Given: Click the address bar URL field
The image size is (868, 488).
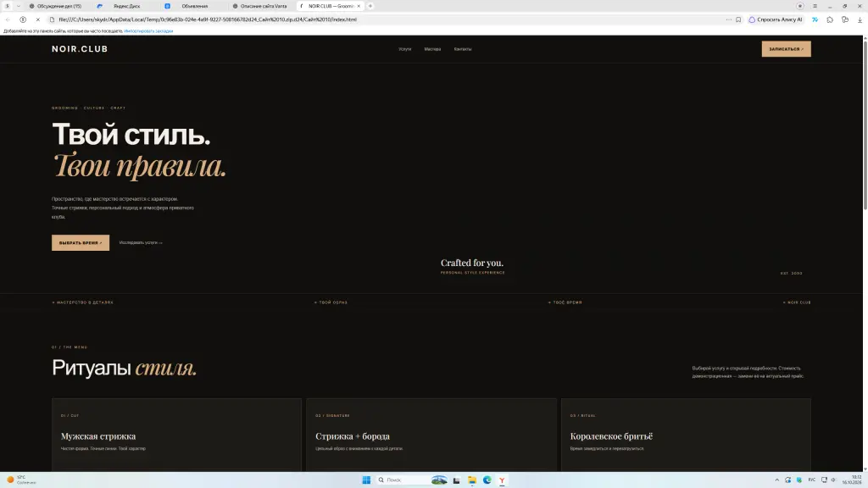Looking at the screenshot, I should [x=387, y=19].
